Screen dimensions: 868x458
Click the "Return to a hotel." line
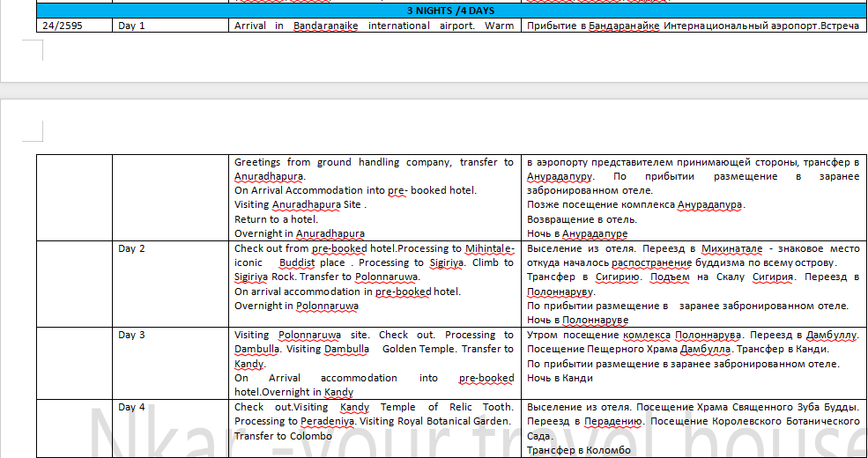276,219
